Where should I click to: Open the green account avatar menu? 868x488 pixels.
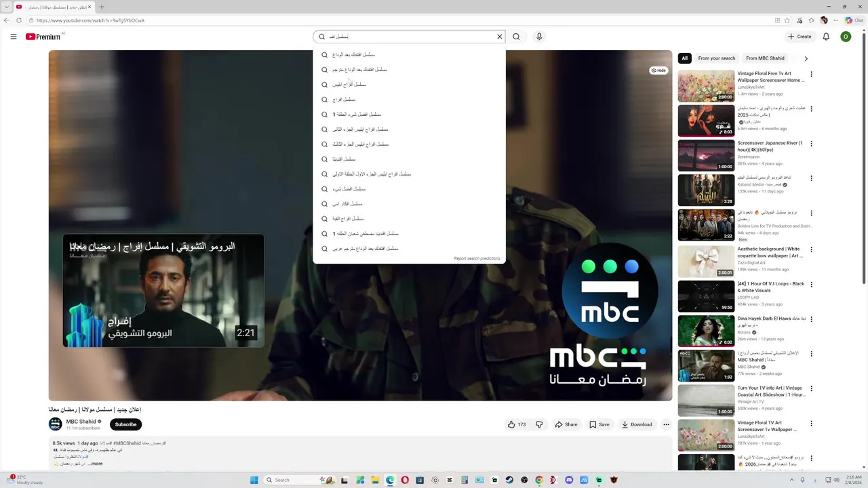[846, 37]
